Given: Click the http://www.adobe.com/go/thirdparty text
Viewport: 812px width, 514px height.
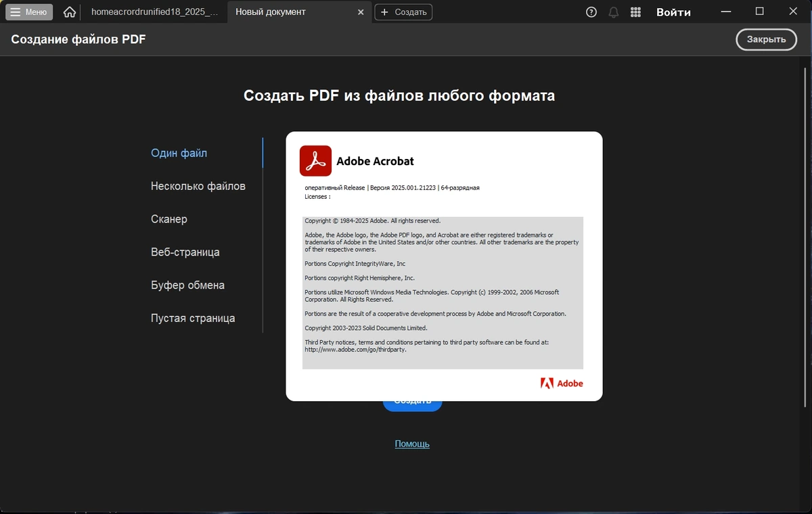Looking at the screenshot, I should (x=356, y=350).
